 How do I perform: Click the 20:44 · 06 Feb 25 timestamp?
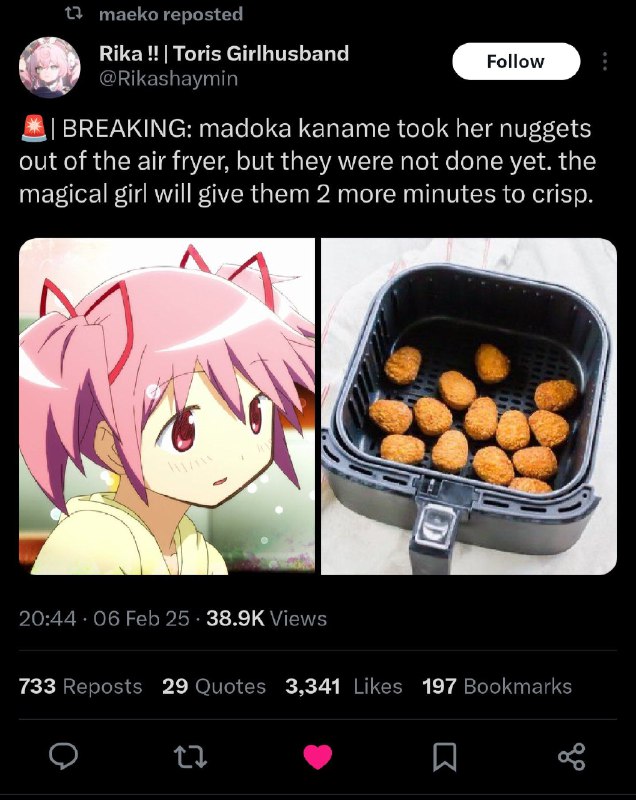(x=104, y=618)
